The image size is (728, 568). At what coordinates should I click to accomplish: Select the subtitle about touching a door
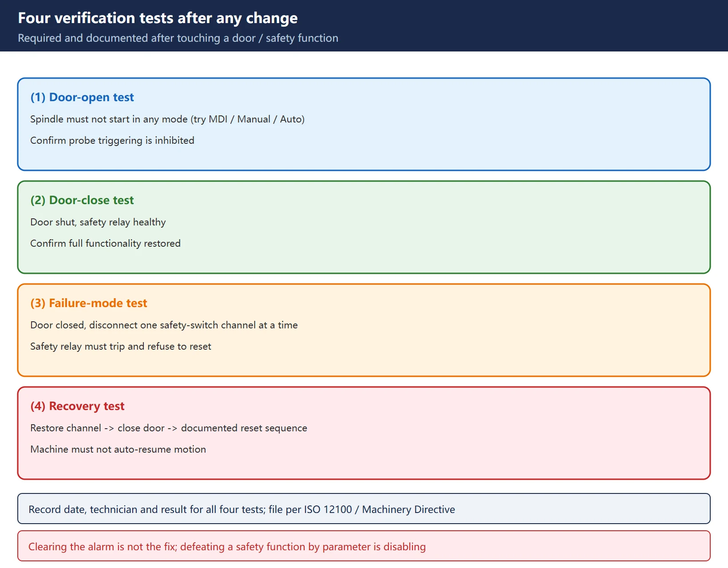[178, 38]
